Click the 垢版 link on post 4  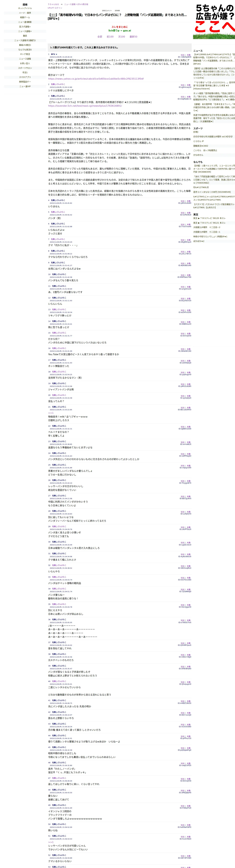183,201
